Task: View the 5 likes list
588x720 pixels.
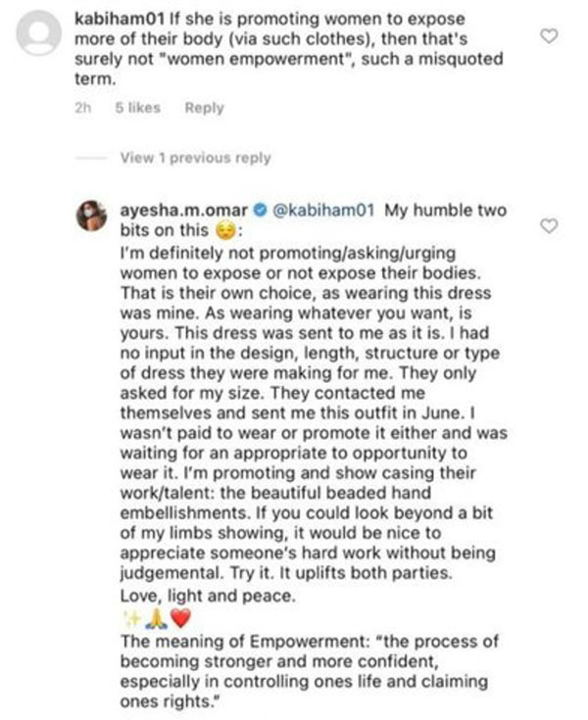Action: click(x=136, y=108)
